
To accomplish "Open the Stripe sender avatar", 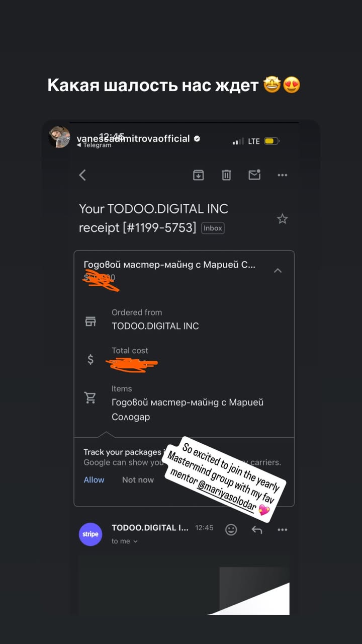I will click(x=90, y=534).
